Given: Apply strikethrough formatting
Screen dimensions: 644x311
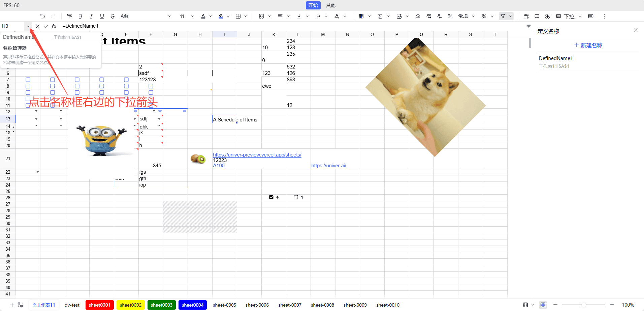Looking at the screenshot, I should tap(113, 16).
